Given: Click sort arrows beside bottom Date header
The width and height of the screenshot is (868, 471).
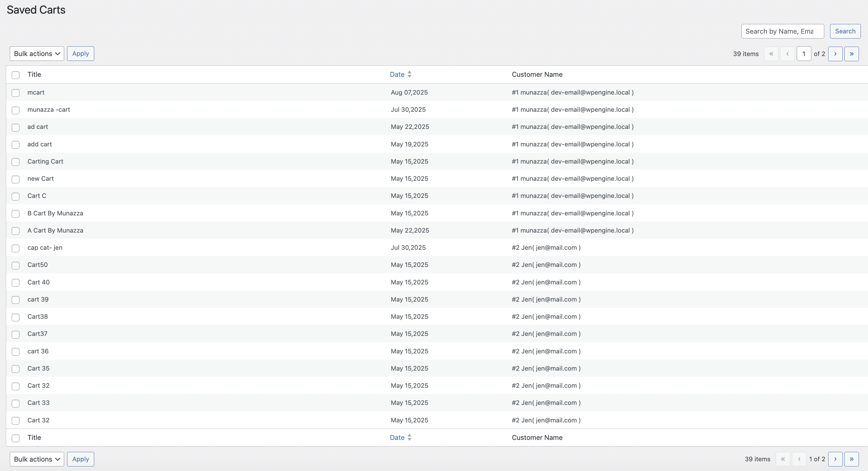Looking at the screenshot, I should coord(409,437).
